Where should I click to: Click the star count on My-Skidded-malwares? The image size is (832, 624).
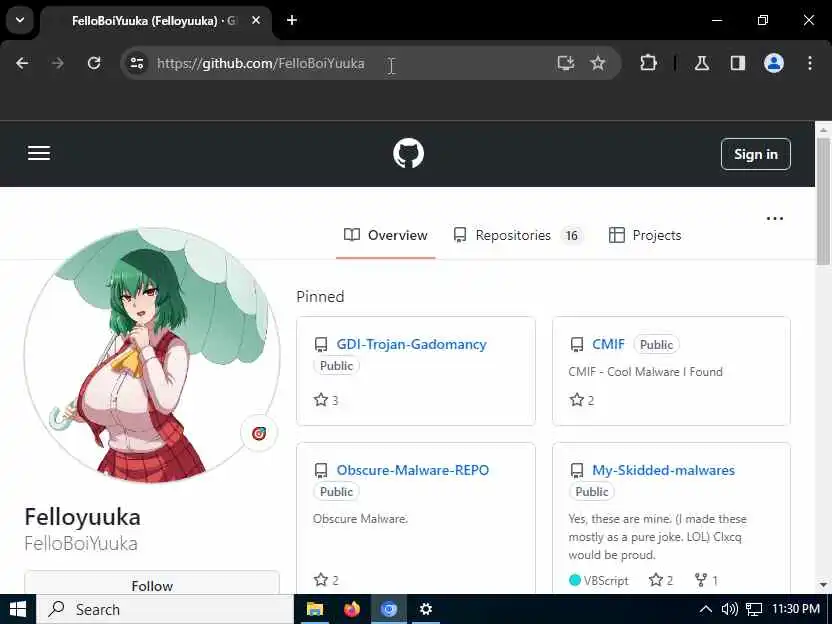(x=661, y=580)
